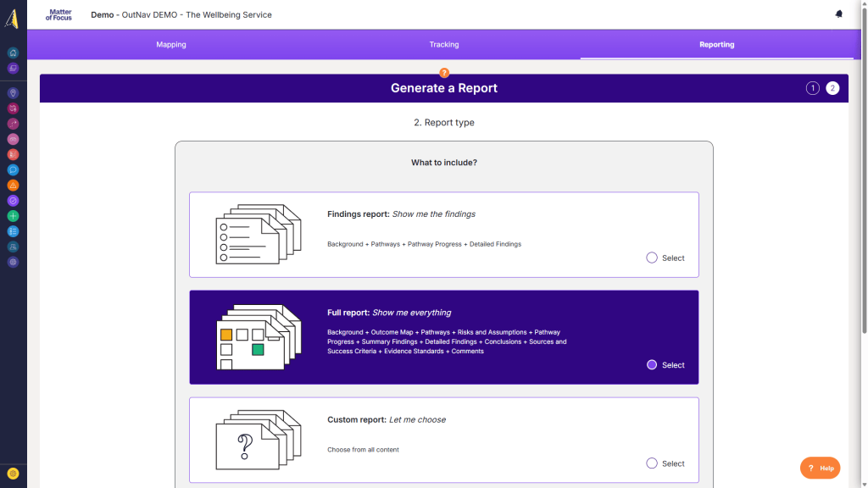Viewport: 868px width, 488px height.
Task: Switch to the Tracking tab
Action: click(x=444, y=45)
